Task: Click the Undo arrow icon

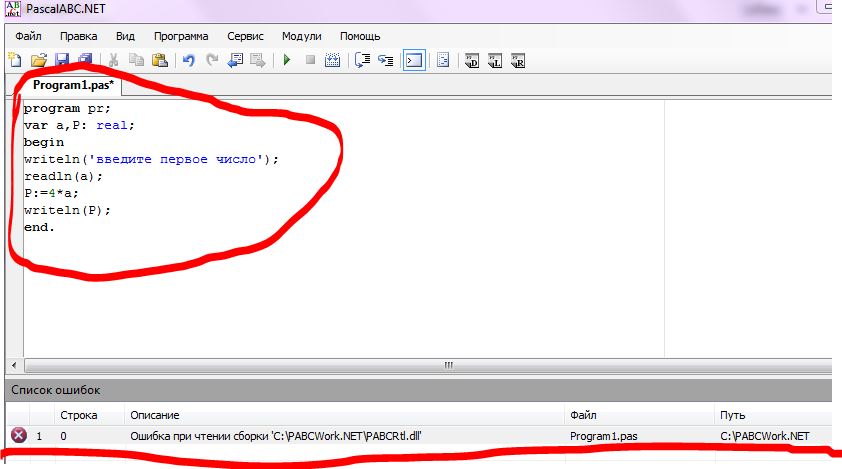Action: tap(188, 60)
